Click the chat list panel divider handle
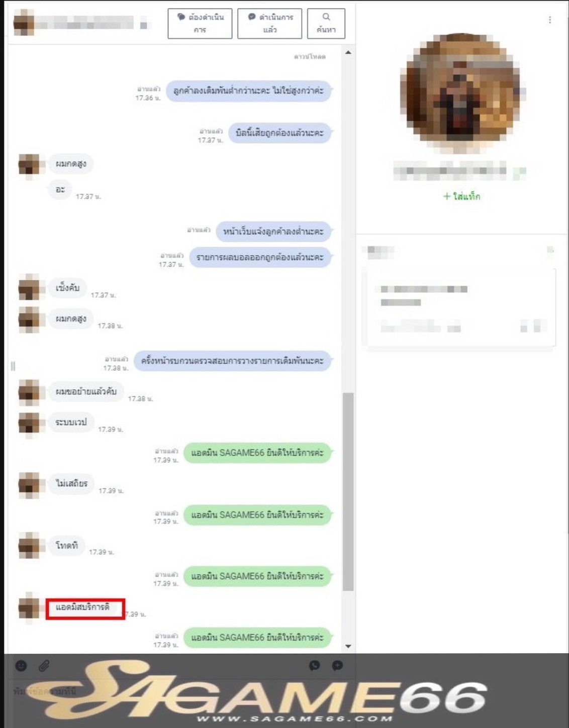Viewport: 569px width, 728px height. coord(13,366)
